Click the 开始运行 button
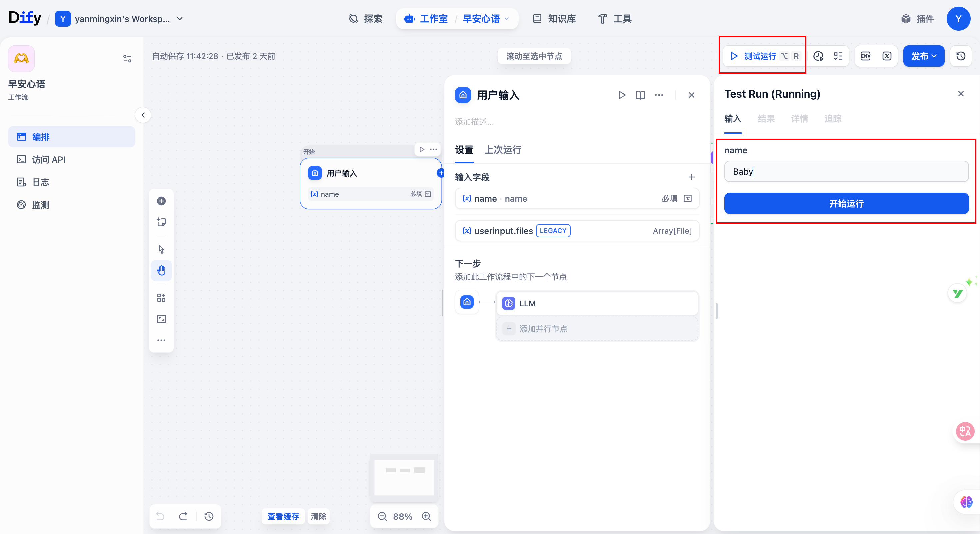Screen dimensions: 980x534 click(x=846, y=203)
